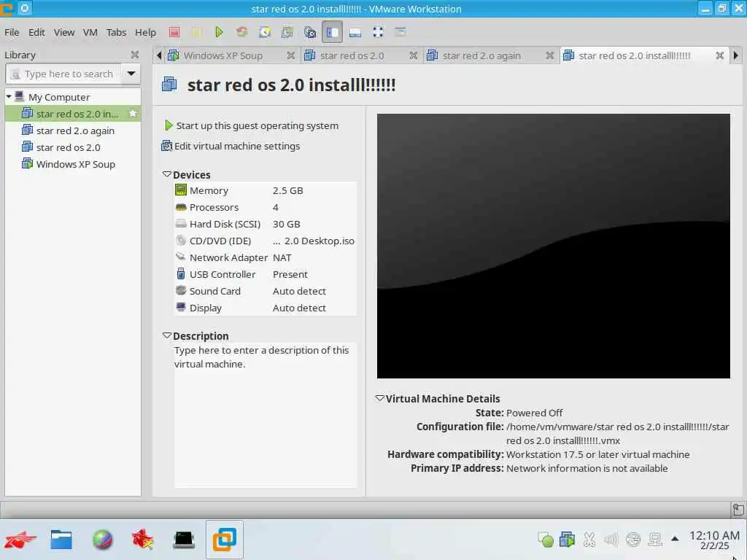Click the volume speaker tray icon
The image size is (747, 560).
click(x=611, y=540)
